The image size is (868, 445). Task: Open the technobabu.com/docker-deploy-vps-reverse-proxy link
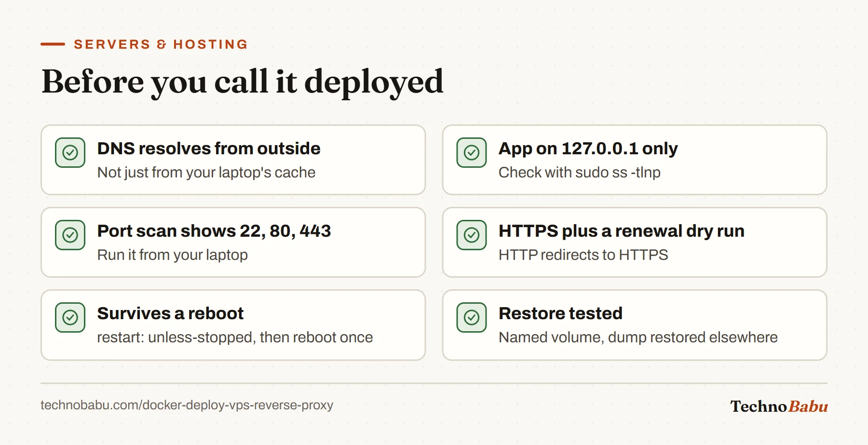187,405
